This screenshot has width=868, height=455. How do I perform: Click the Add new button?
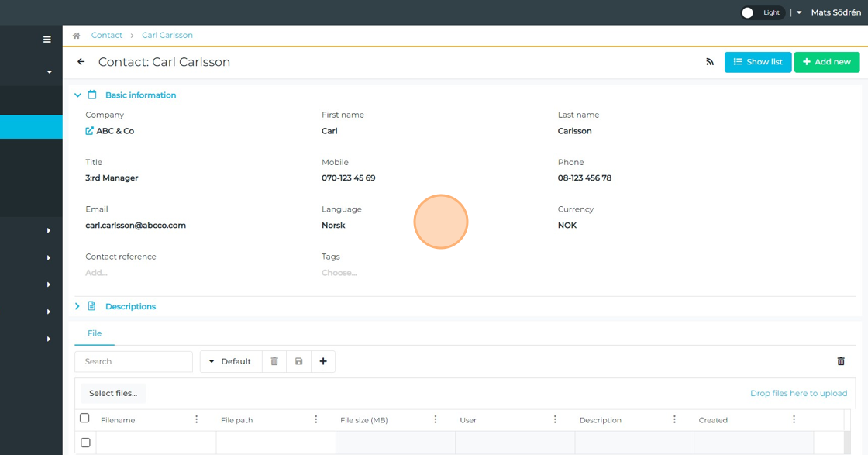click(x=826, y=62)
